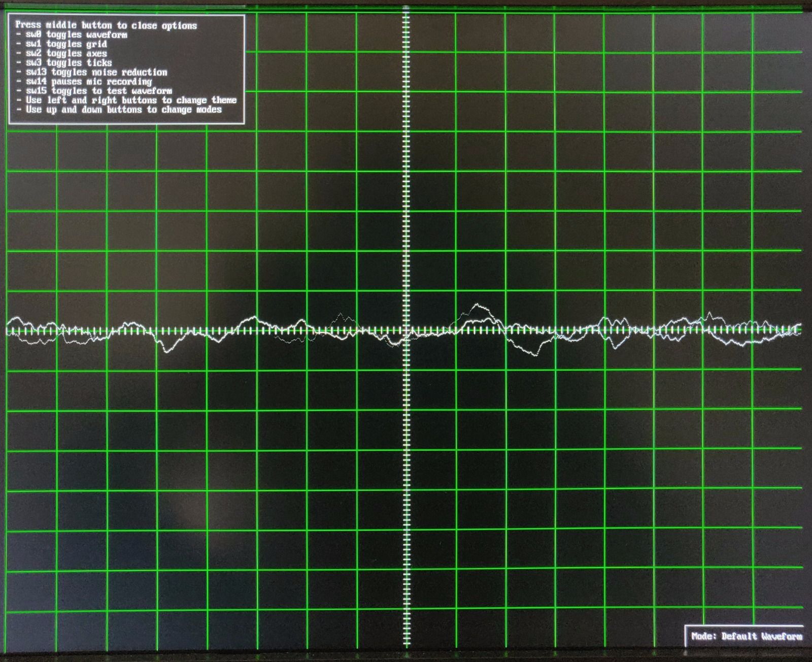
Task: Click the 'Mode: Default Waveform' status box
Action: pyautogui.click(x=744, y=636)
